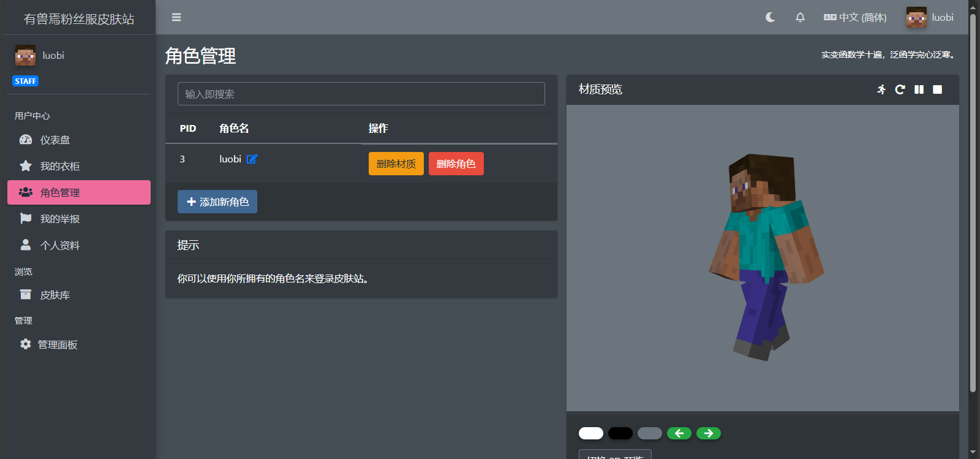Toggle rotation in the texture preview
The height and width of the screenshot is (459, 980).
[900, 89]
